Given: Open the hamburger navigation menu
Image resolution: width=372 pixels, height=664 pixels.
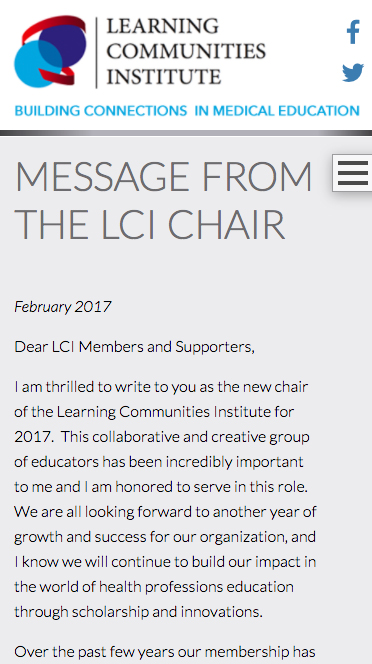Looking at the screenshot, I should pos(353,173).
